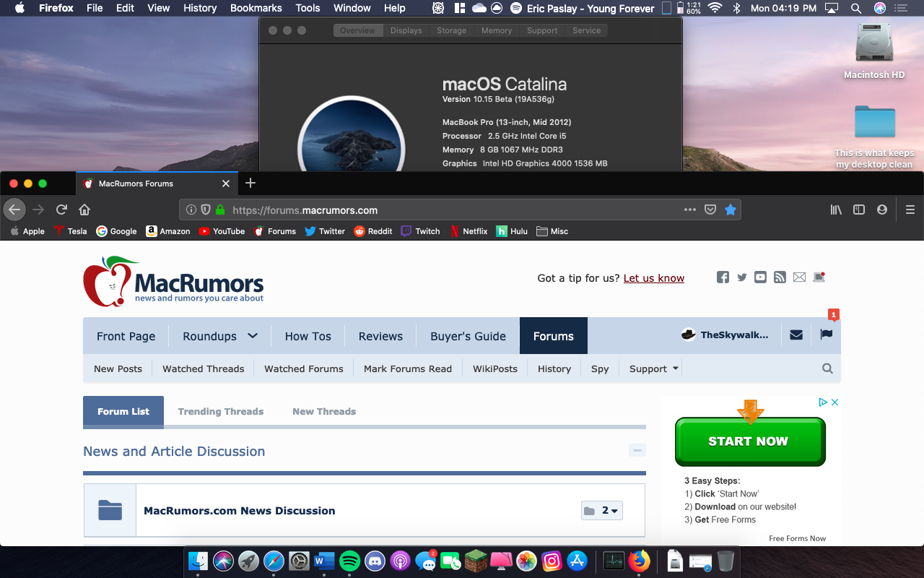The width and height of the screenshot is (924, 578).
Task: Open Messages with two unread badge
Action: point(425,561)
